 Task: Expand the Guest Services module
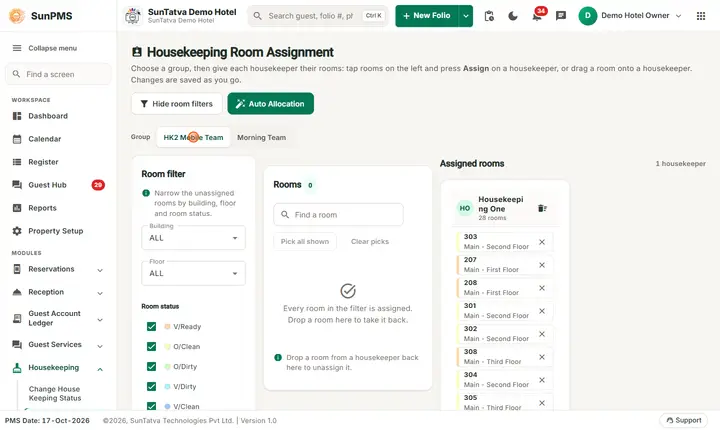coord(100,346)
